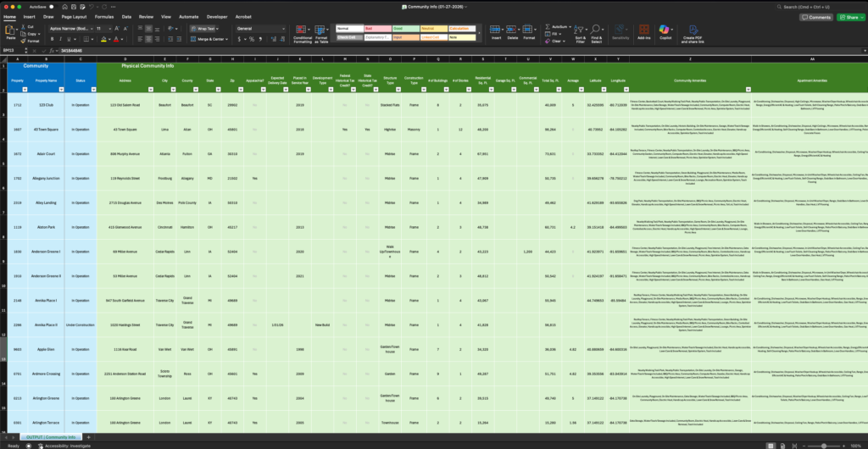Click Create PDF and share link
Image resolution: width=868 pixels, height=449 pixels.
coord(693,32)
